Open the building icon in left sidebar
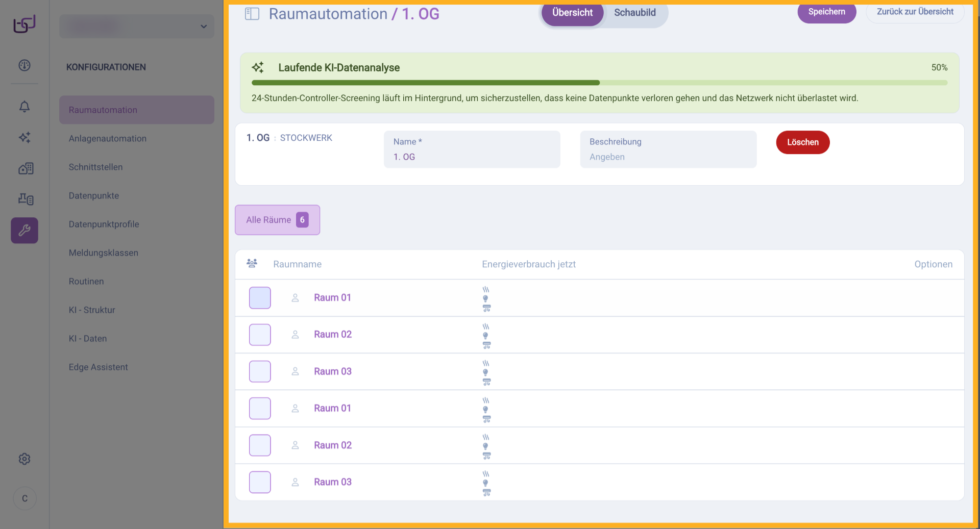Viewport: 980px width, 529px height. click(26, 168)
